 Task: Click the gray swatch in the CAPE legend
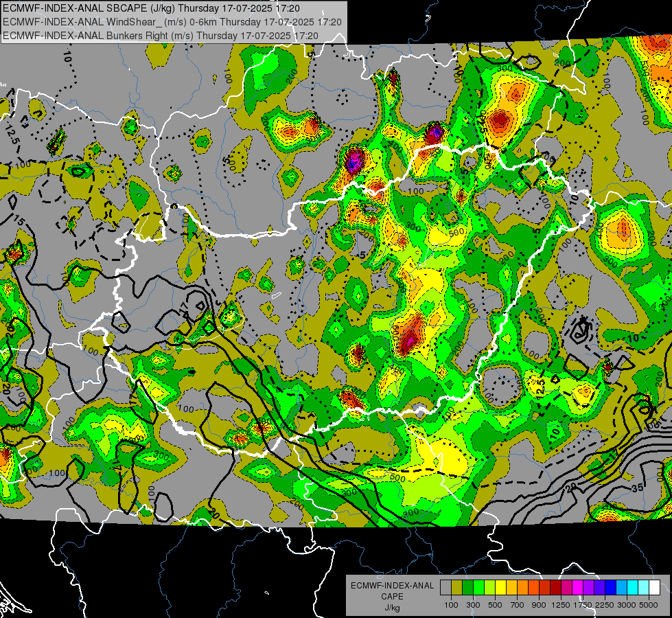(x=445, y=588)
